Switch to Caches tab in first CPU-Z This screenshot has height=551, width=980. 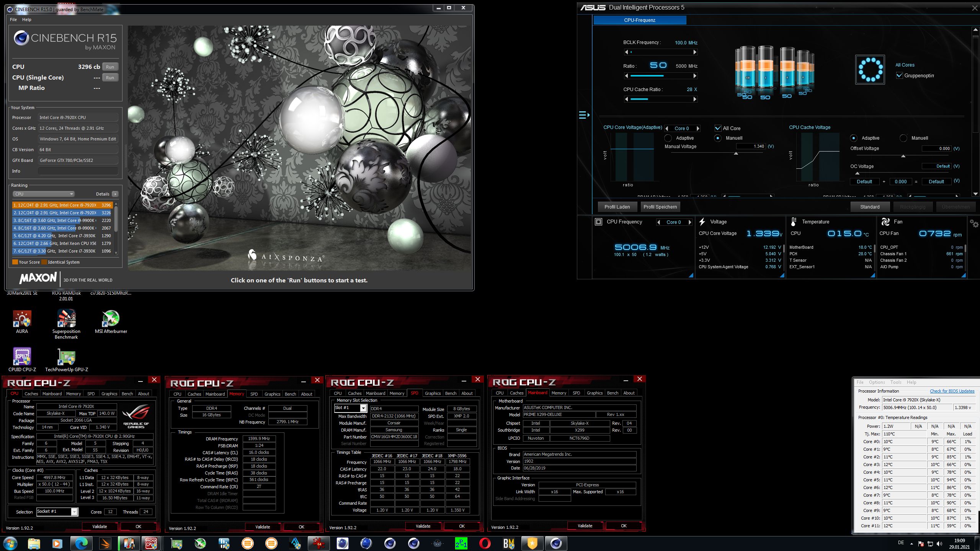click(x=31, y=393)
